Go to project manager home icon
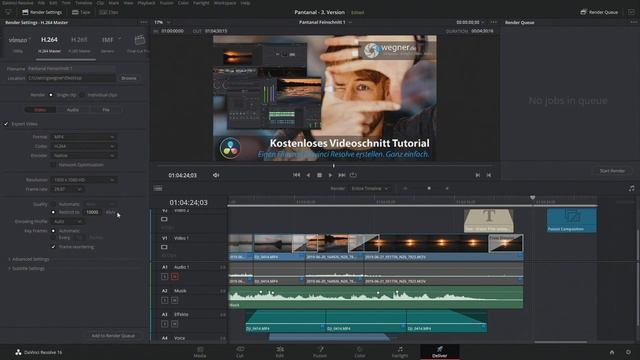 [x=612, y=352]
